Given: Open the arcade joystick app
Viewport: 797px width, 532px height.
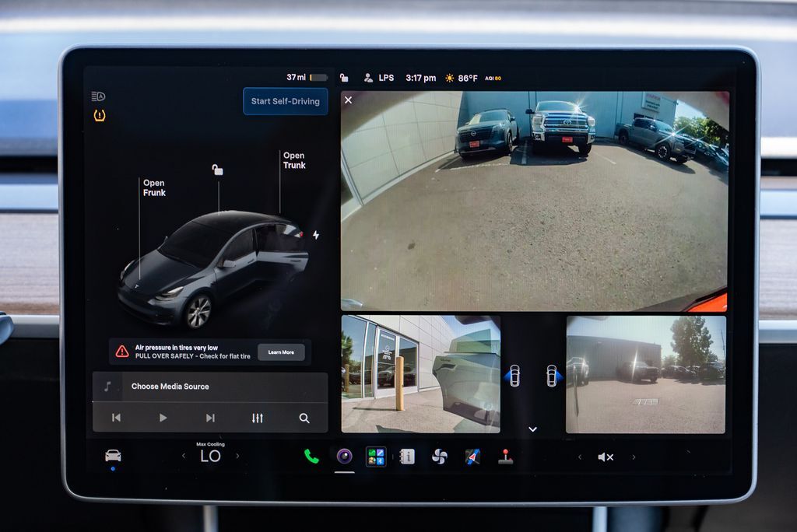Looking at the screenshot, I should (x=505, y=457).
